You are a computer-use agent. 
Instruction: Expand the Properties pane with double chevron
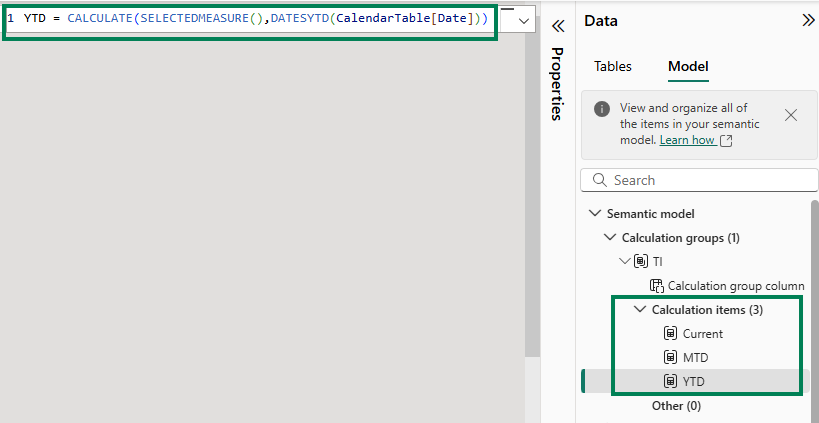(x=558, y=26)
